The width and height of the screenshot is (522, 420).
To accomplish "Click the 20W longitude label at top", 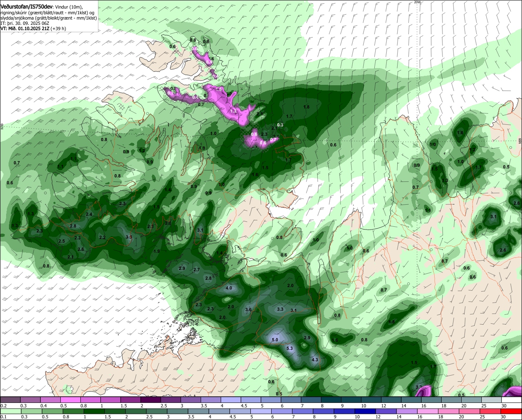I will (417, 2).
